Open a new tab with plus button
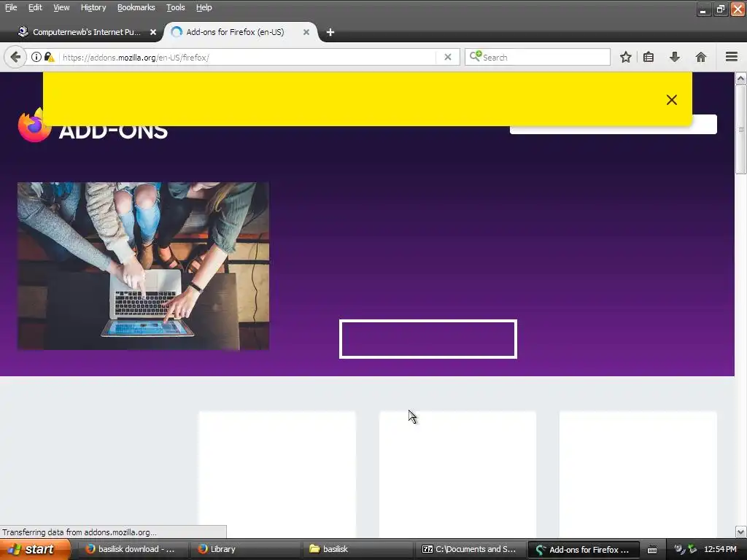 pos(330,32)
